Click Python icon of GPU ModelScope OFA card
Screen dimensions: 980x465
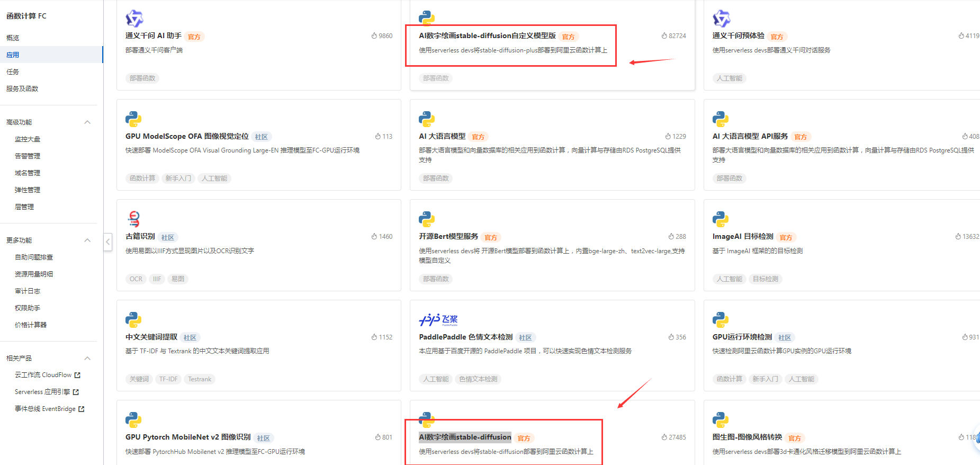point(133,119)
